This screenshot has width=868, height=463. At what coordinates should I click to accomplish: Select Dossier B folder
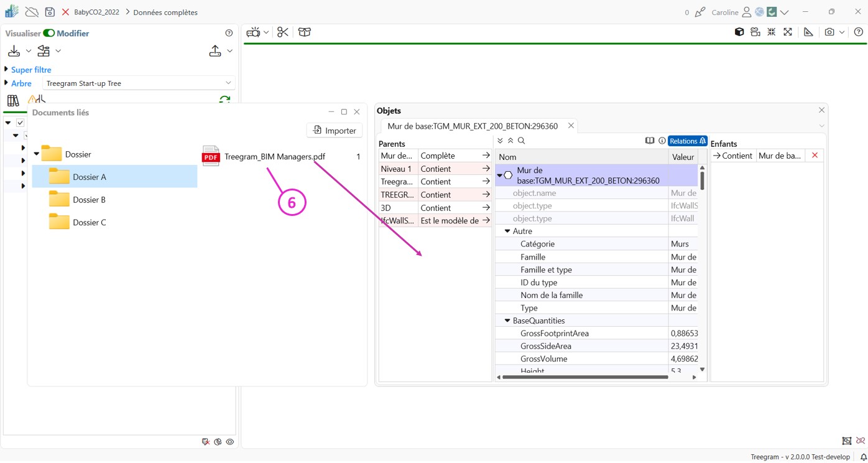point(89,200)
